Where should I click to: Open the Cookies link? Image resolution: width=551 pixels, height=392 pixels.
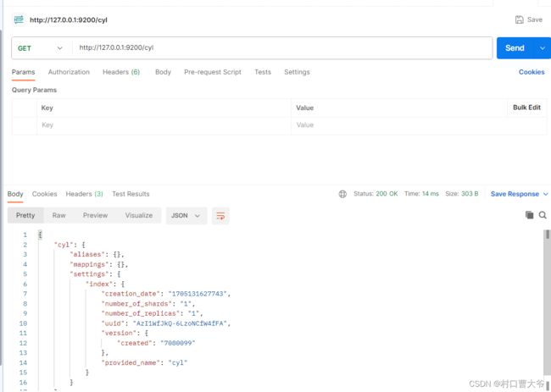tap(532, 72)
